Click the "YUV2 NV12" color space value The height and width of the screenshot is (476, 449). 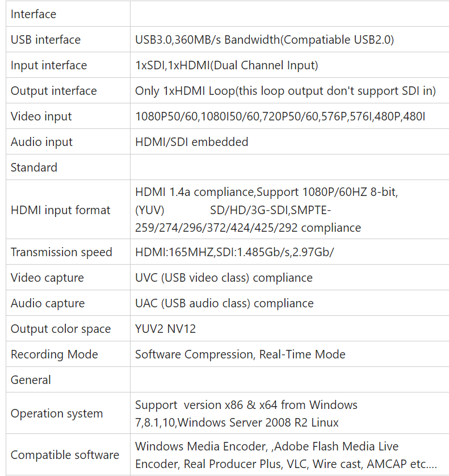[165, 329]
